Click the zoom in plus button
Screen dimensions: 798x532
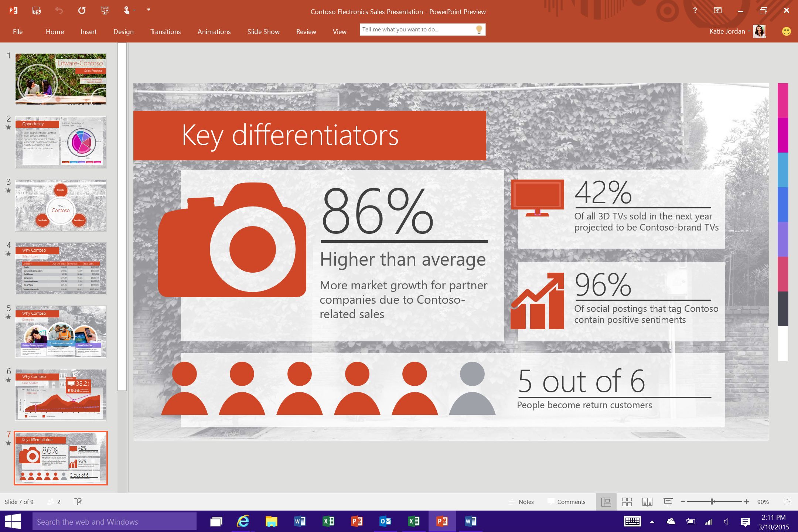(x=747, y=502)
